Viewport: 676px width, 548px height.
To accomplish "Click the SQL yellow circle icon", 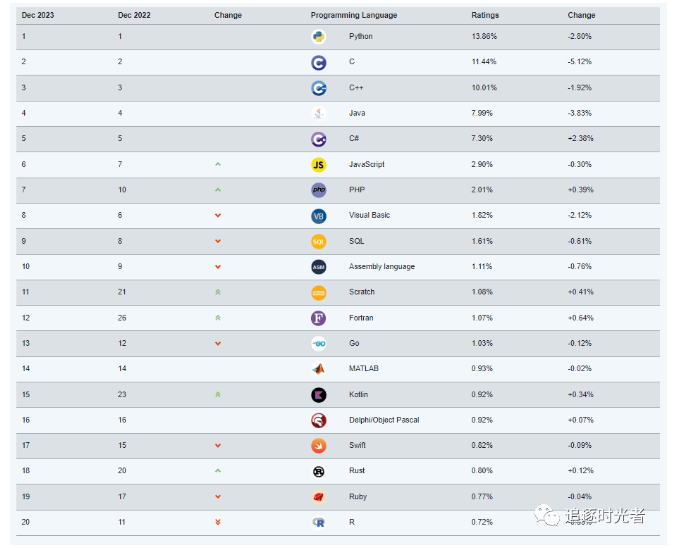I will (x=318, y=241).
